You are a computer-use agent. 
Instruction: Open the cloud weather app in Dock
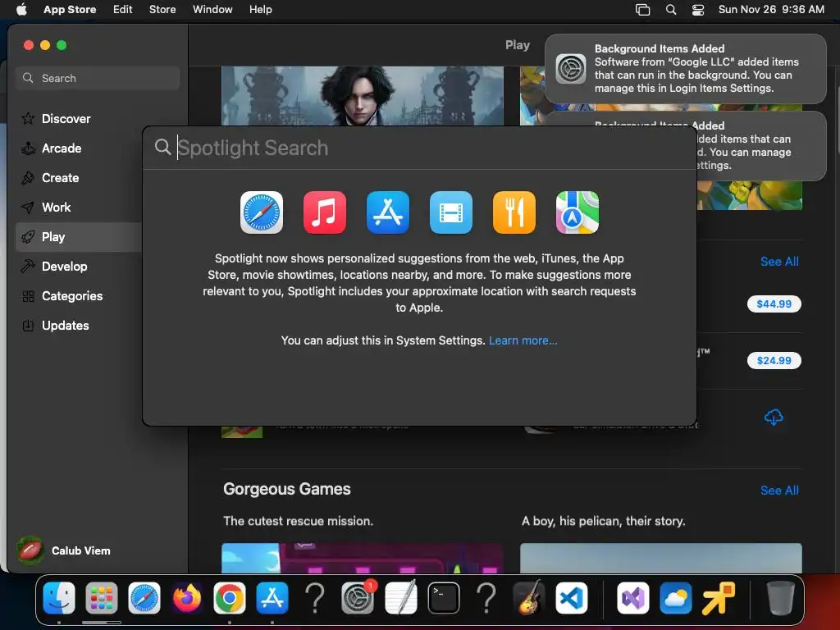coord(676,598)
